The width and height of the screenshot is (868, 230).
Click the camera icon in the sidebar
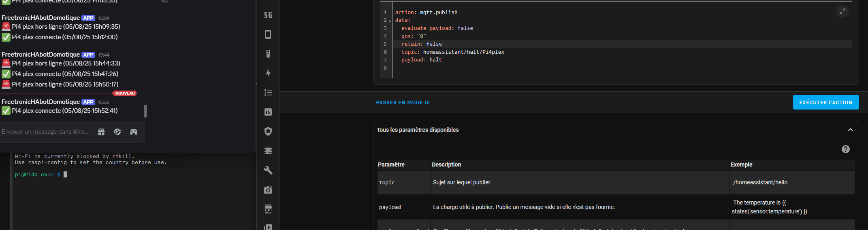[268, 190]
